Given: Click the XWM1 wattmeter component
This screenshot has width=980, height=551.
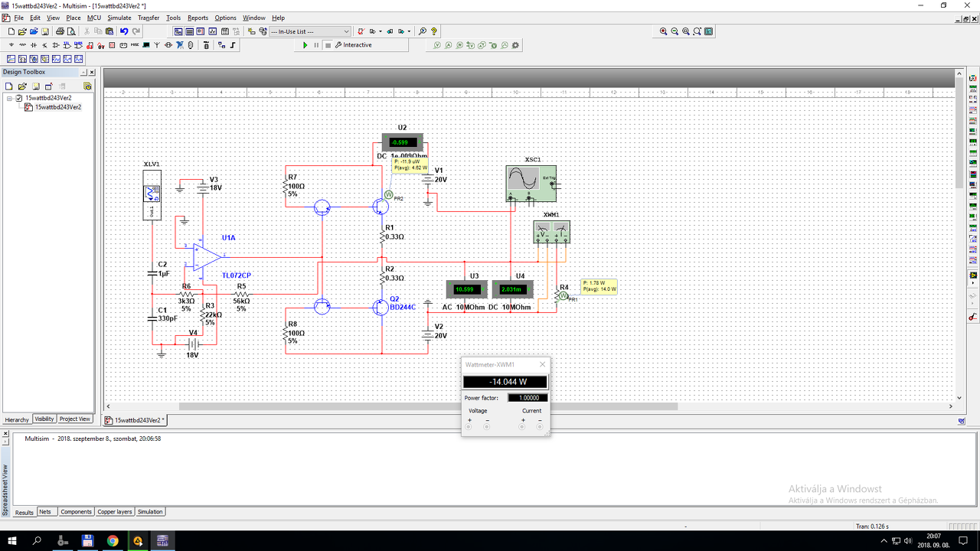Looking at the screenshot, I should click(x=551, y=231).
